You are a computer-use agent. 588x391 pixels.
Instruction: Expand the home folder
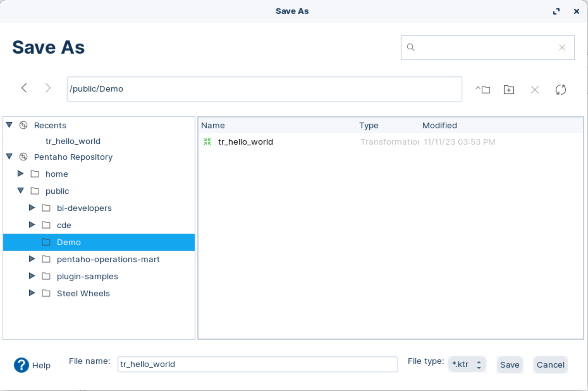tap(21, 174)
